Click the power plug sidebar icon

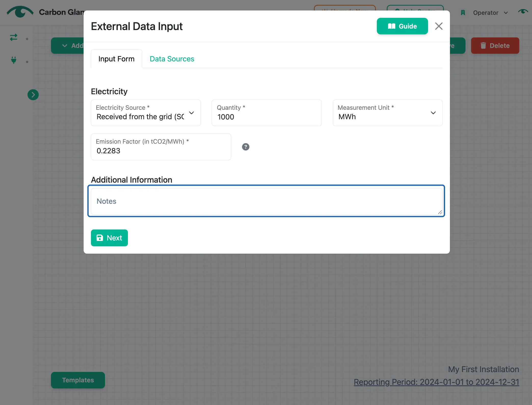pos(14,60)
